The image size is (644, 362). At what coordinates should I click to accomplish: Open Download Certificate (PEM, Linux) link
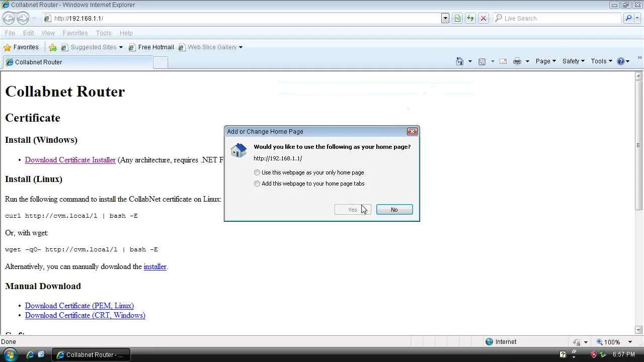pos(79,306)
